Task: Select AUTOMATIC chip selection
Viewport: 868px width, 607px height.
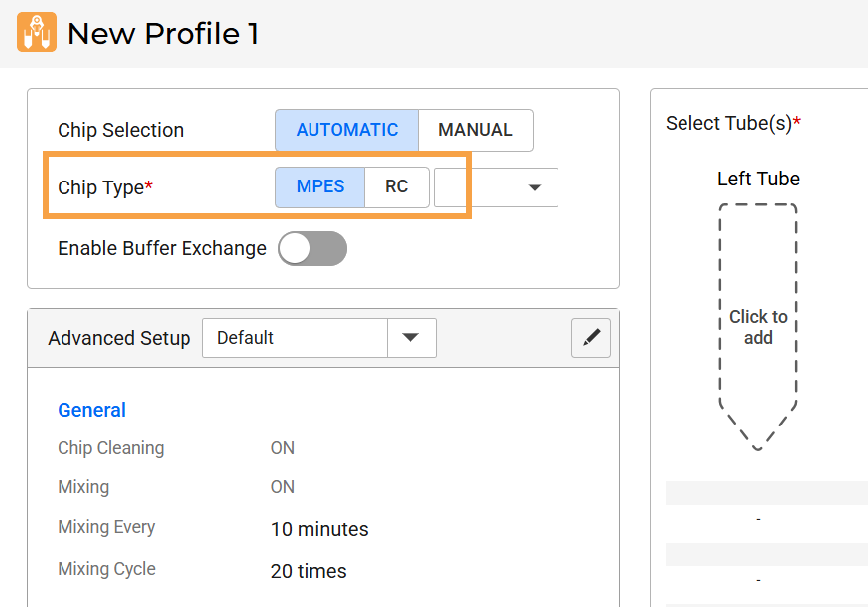Action: point(346,130)
